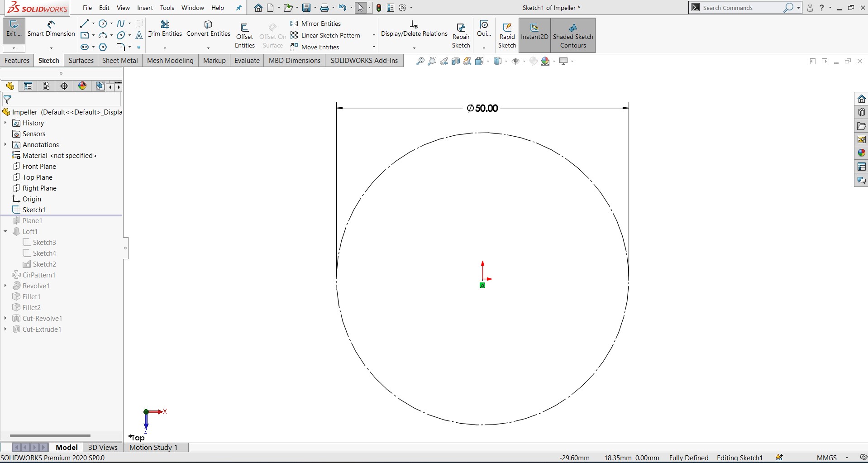The height and width of the screenshot is (463, 868).
Task: Select the Straight Slot tool
Action: click(85, 47)
